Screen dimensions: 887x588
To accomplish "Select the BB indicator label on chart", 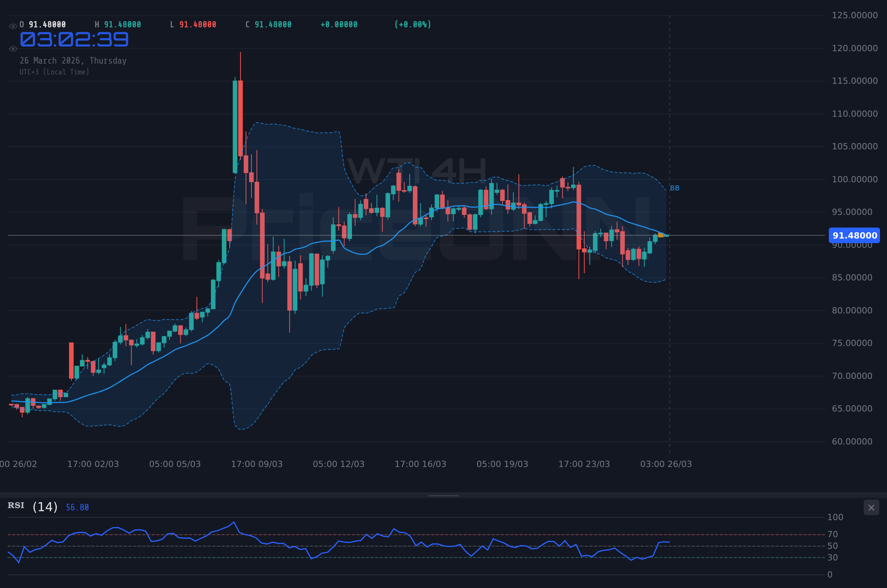I will [674, 188].
